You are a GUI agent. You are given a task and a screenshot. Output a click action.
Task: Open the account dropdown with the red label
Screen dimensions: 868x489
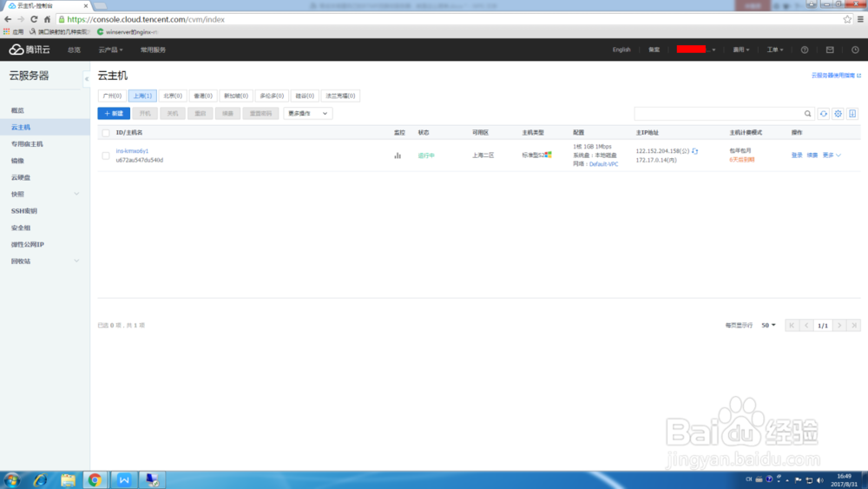click(696, 50)
